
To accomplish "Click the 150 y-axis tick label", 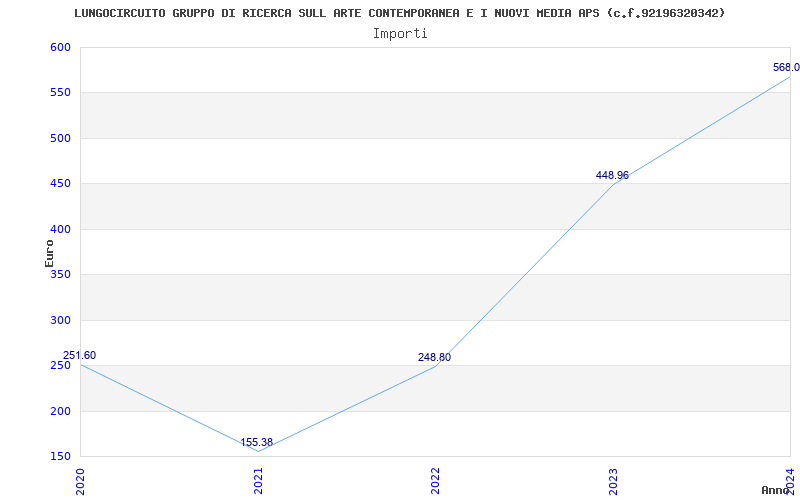I will coord(60,456).
